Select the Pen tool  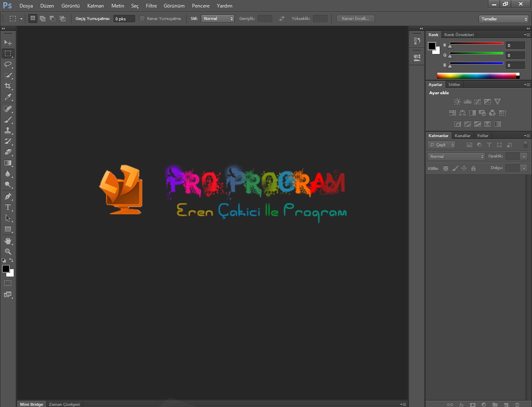(8, 196)
